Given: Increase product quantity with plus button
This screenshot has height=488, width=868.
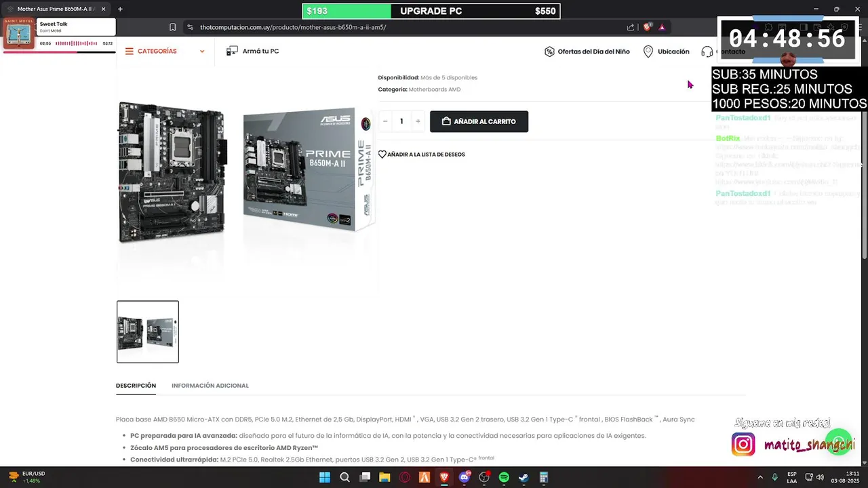Looking at the screenshot, I should point(418,121).
